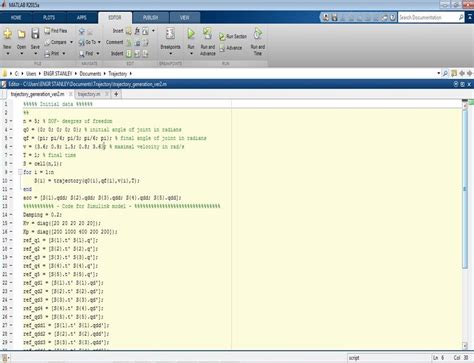Click the New file icon

pyautogui.click(x=8, y=34)
